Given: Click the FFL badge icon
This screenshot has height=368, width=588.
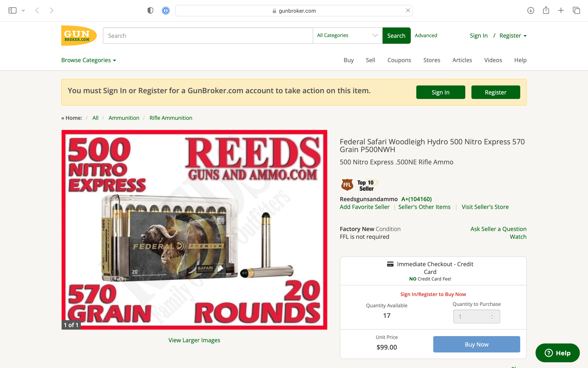Looking at the screenshot, I should pyautogui.click(x=347, y=185).
